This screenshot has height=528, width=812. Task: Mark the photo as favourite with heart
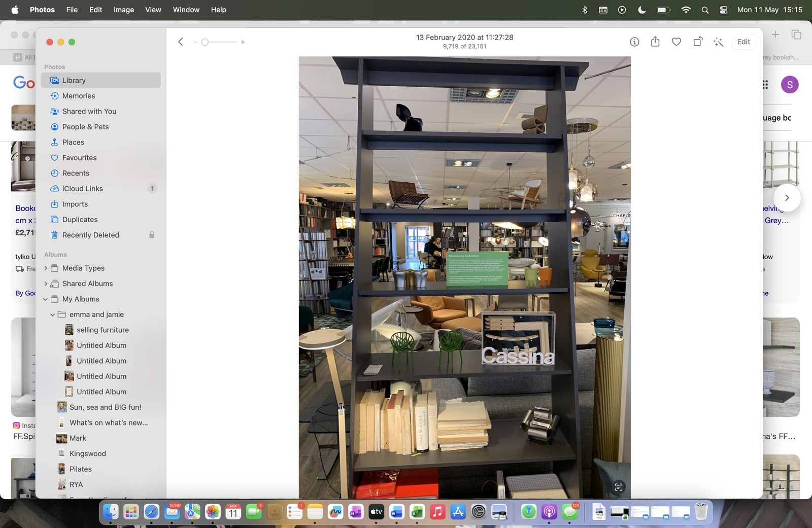tap(676, 42)
